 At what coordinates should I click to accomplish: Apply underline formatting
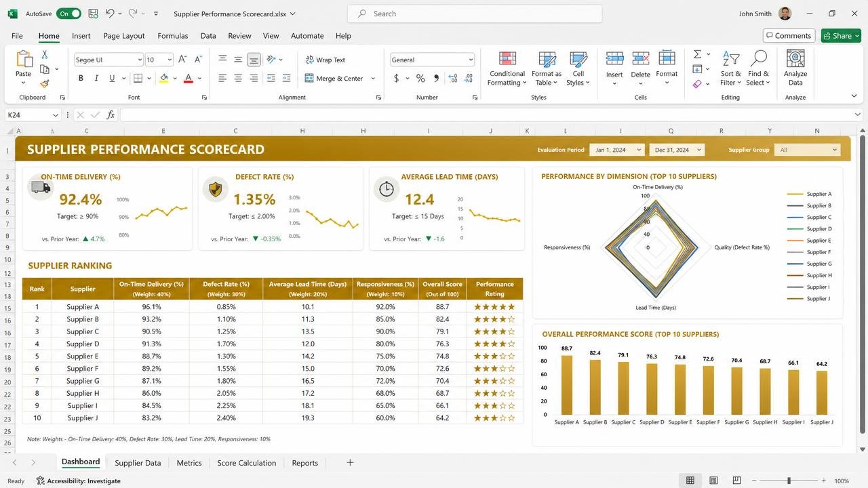point(112,79)
